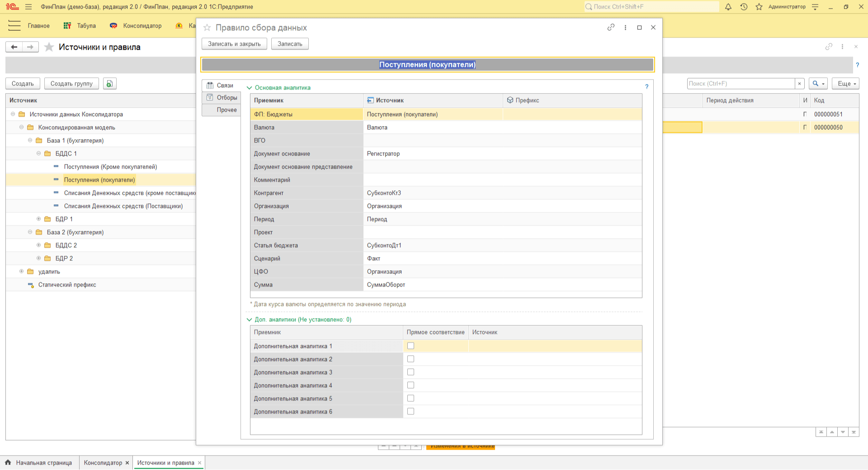
Task: Collapse the Доп. аналитики group
Action: pos(249,320)
